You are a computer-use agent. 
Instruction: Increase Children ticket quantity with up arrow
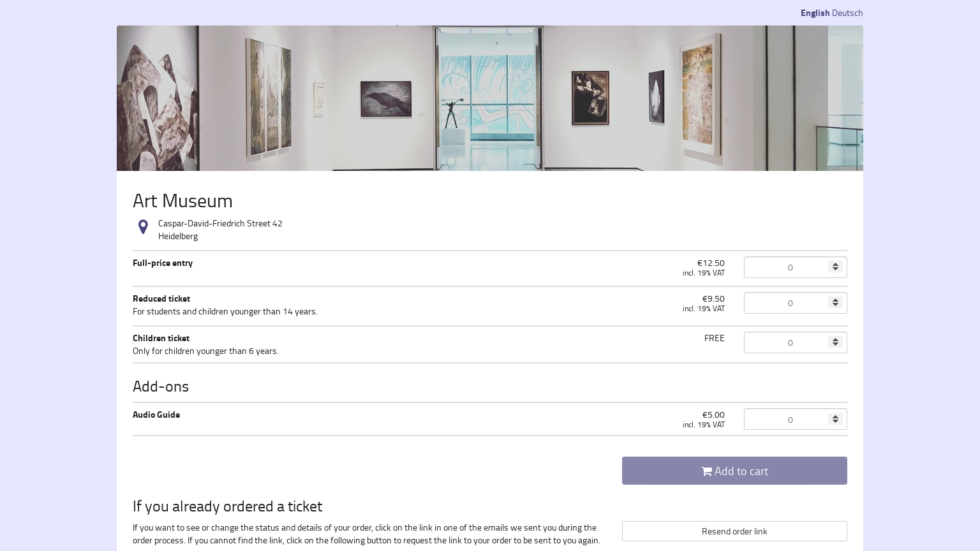click(835, 339)
